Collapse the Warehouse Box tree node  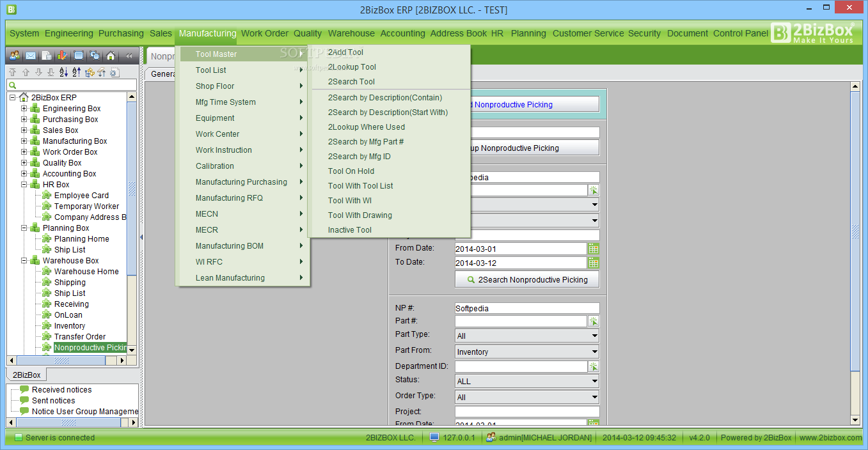click(x=24, y=261)
